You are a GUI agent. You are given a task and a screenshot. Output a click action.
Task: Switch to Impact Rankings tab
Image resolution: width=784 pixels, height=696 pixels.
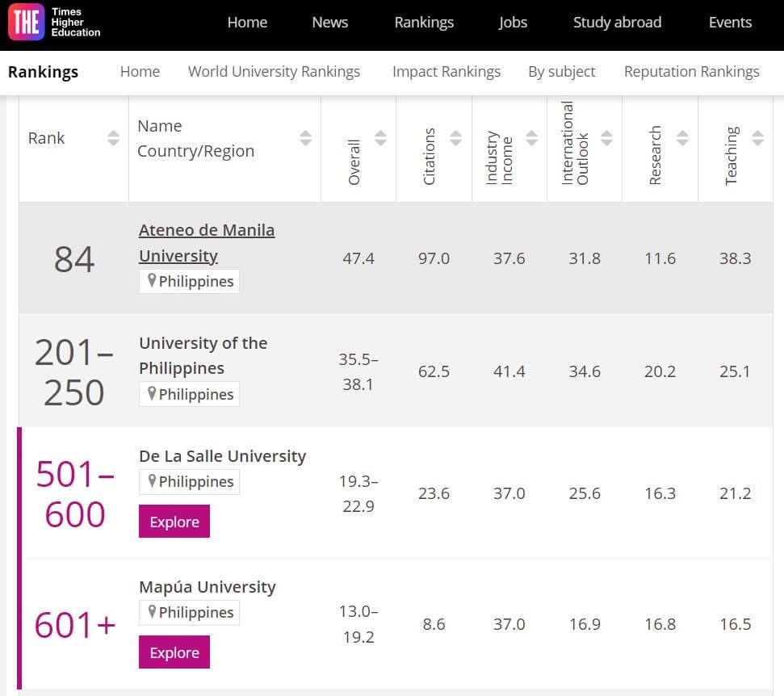pyautogui.click(x=447, y=72)
